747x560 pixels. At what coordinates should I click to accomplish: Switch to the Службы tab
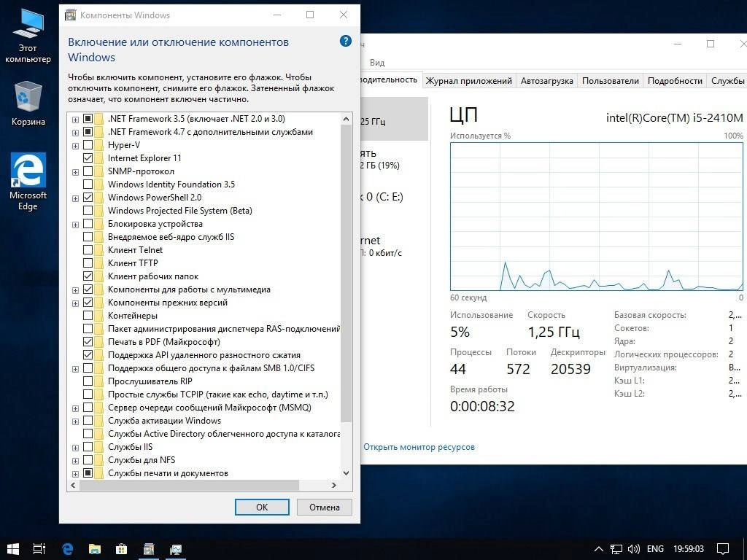pos(727,80)
